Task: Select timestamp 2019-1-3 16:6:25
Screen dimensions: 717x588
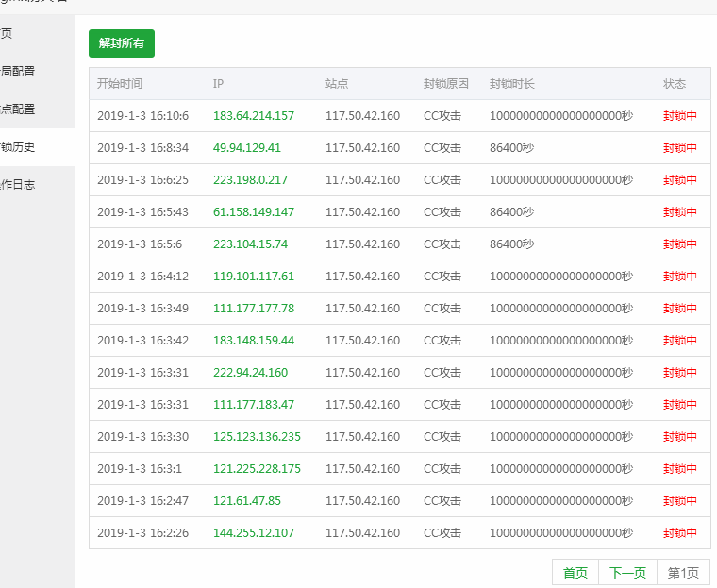Action: point(142,180)
